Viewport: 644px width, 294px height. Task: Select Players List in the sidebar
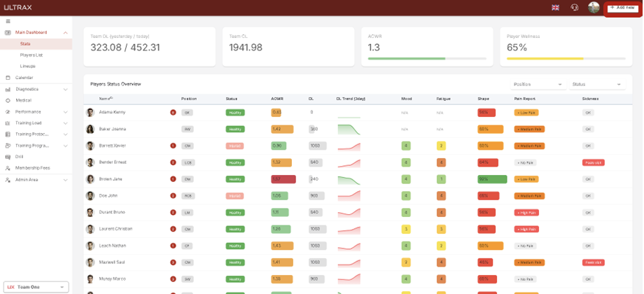pos(31,55)
